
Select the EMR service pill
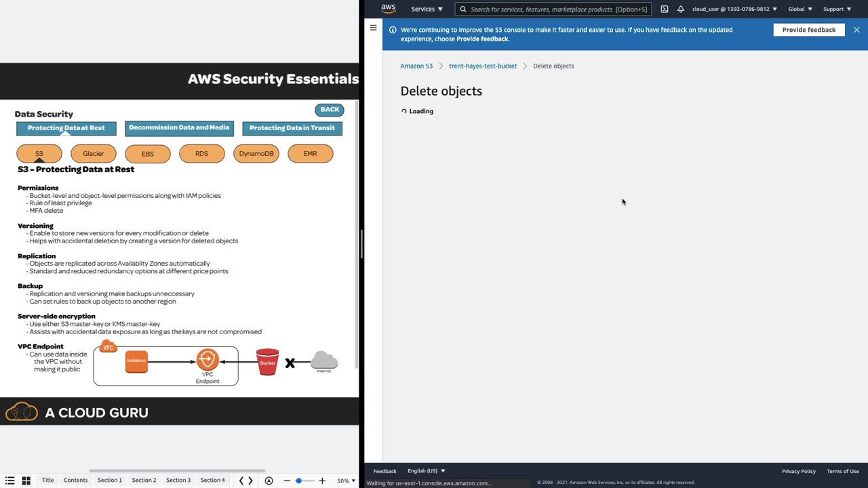tap(311, 154)
